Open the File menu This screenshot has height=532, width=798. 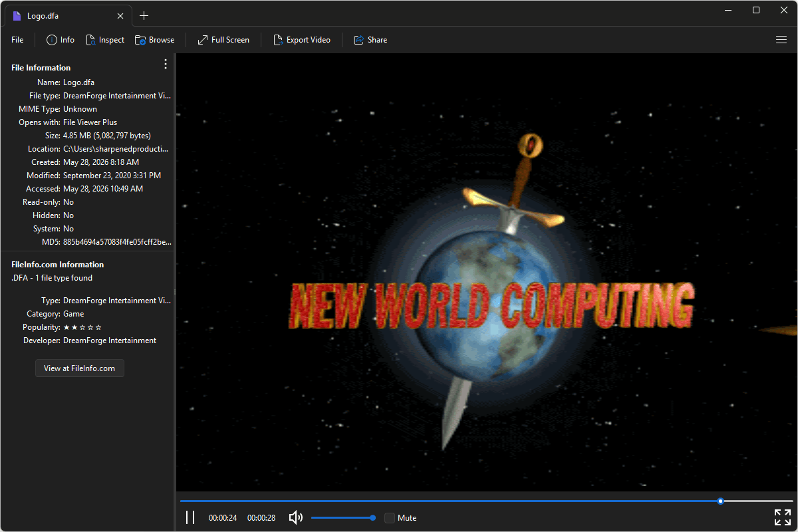click(17, 40)
